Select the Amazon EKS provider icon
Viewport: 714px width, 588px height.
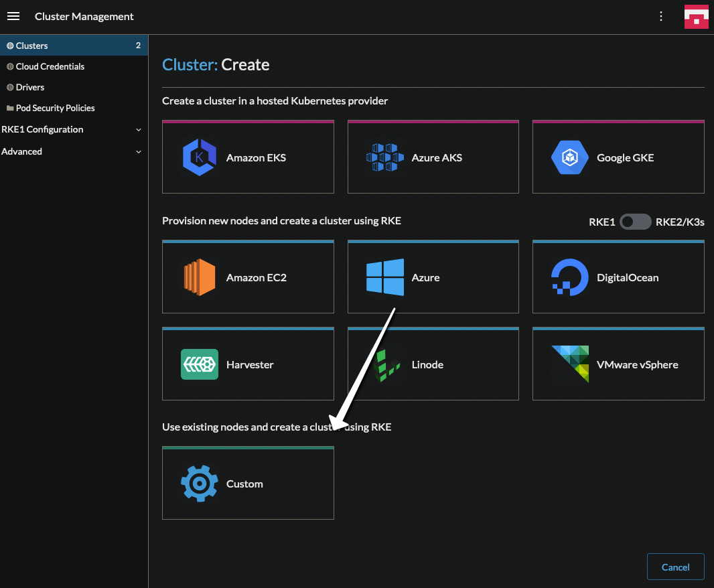(x=200, y=157)
